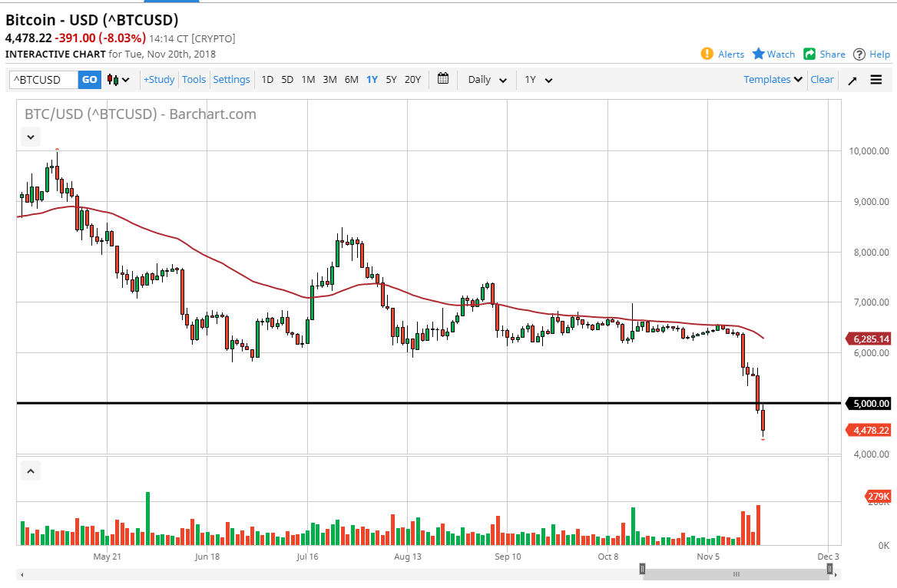The height and width of the screenshot is (588, 897).
Task: Share the chart via the Share icon
Action: coord(824,54)
